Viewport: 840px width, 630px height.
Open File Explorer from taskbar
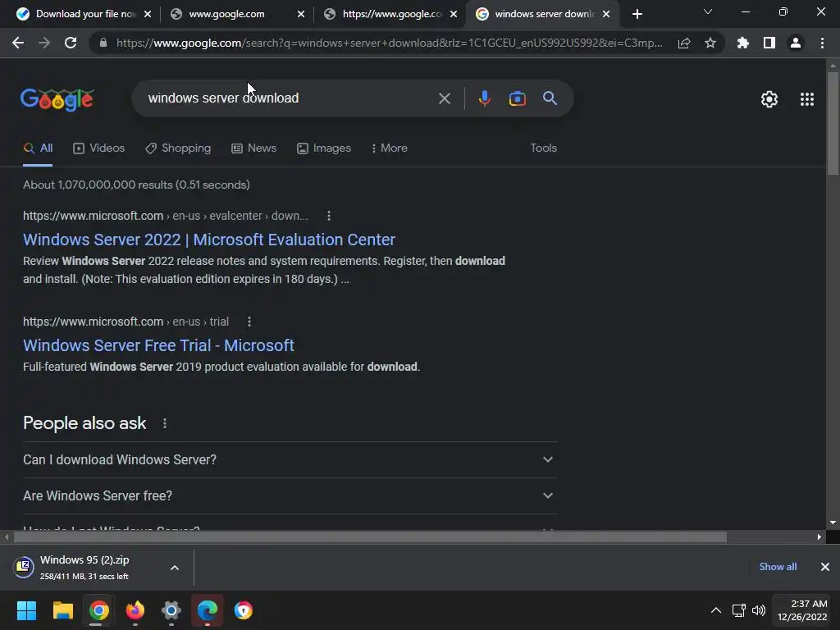click(x=62, y=610)
